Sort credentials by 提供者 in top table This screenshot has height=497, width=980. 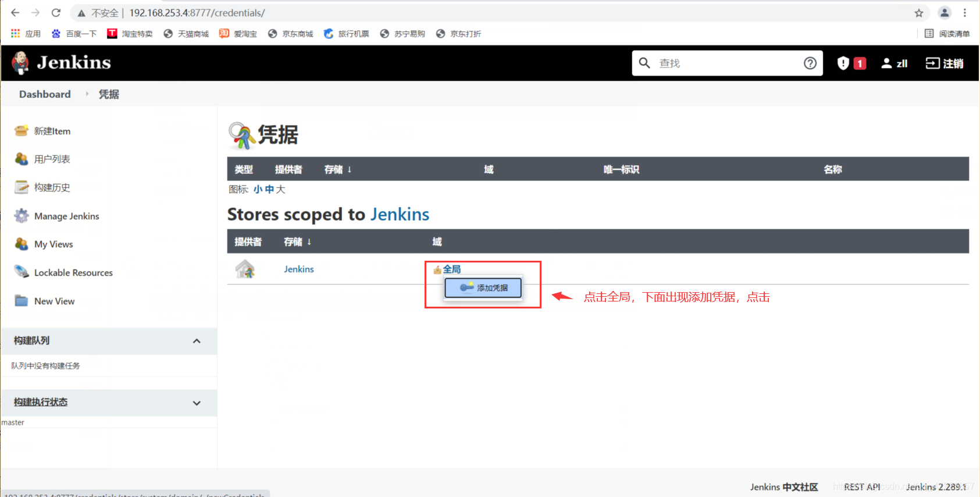click(288, 169)
